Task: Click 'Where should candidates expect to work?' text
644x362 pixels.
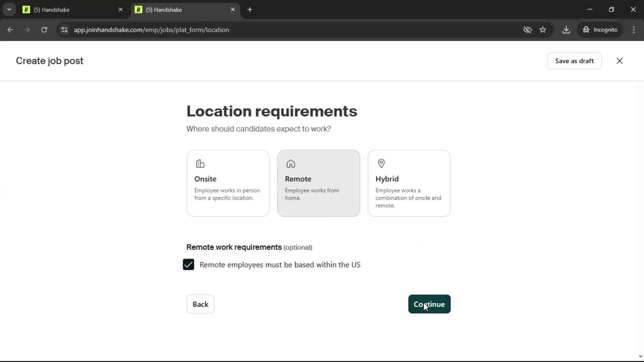Action: tap(259, 129)
